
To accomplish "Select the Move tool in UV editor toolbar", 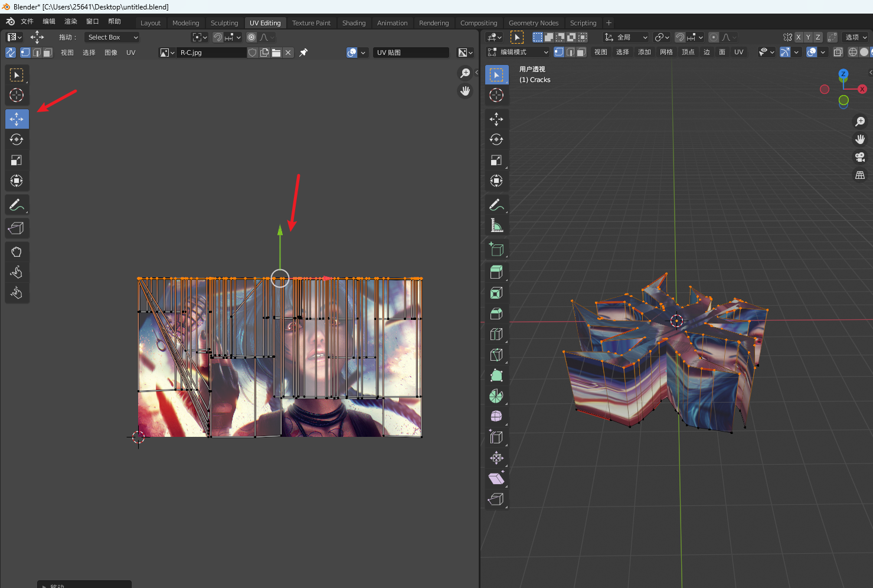I will point(17,119).
